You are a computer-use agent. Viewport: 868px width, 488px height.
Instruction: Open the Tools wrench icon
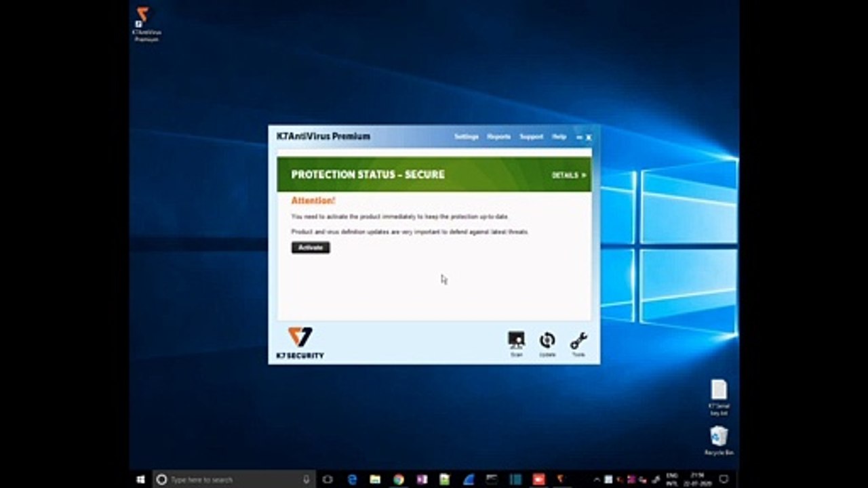click(x=578, y=343)
